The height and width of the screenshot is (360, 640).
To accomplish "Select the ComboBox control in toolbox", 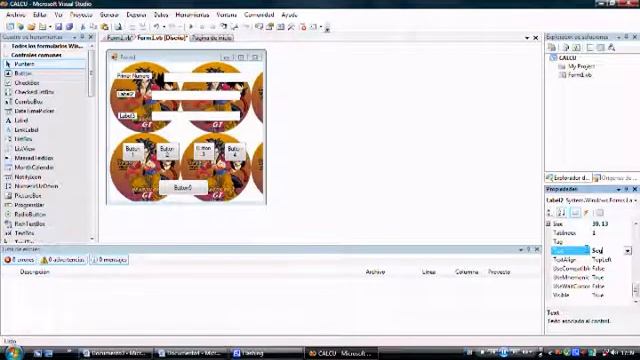I will 44,102.
